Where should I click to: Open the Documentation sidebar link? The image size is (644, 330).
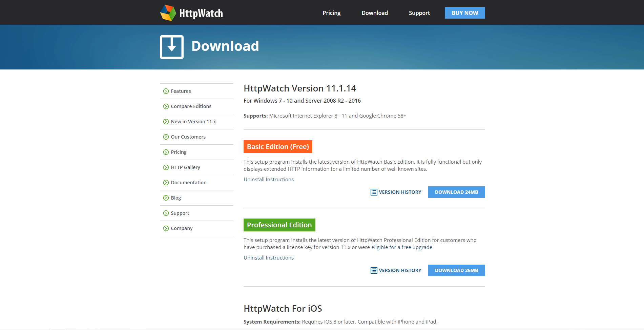point(189,183)
